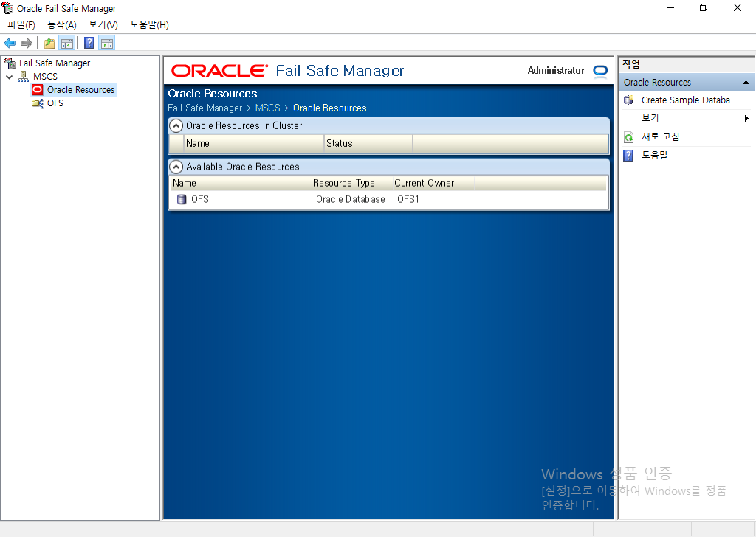Click 도움말 in the actions pane
The height and width of the screenshot is (537, 756).
(654, 155)
